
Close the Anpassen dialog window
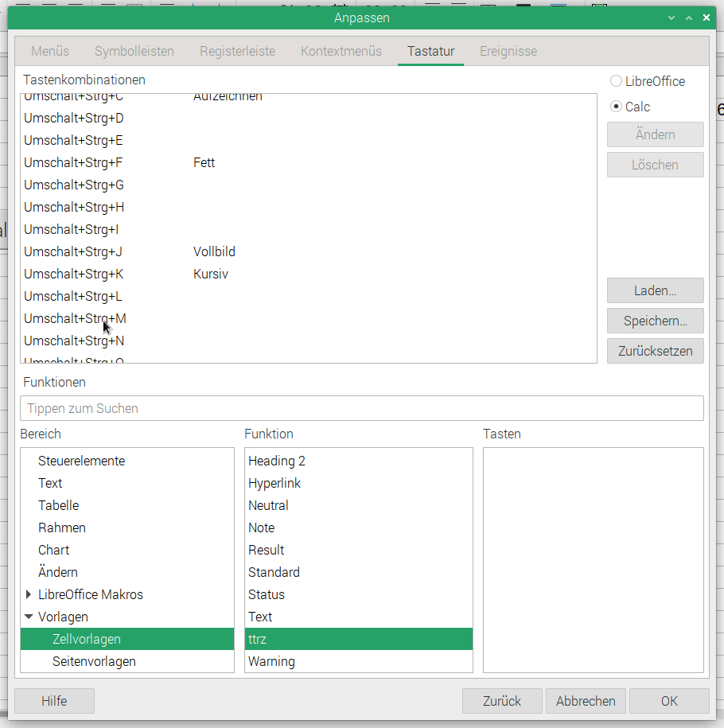[706, 18]
